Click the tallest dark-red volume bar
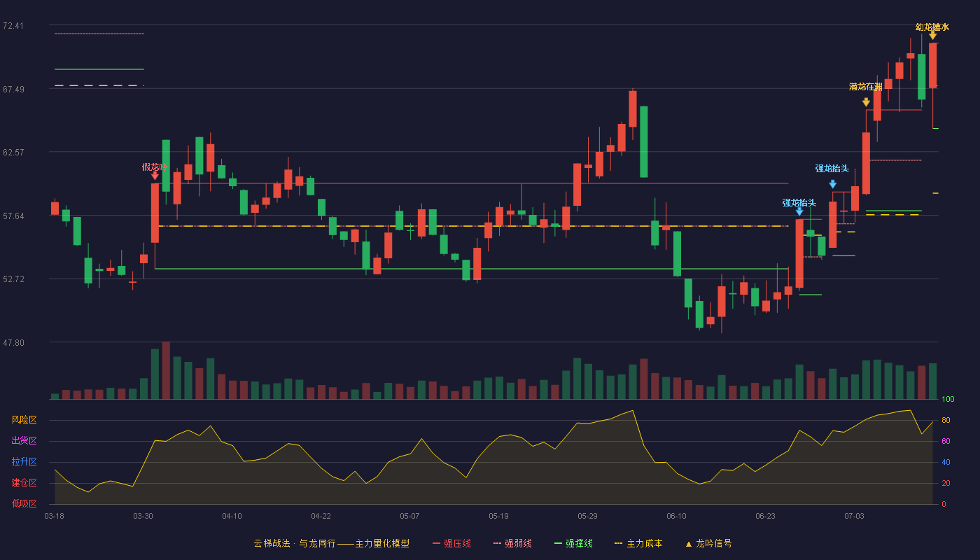This screenshot has width=980, height=560. 166,370
